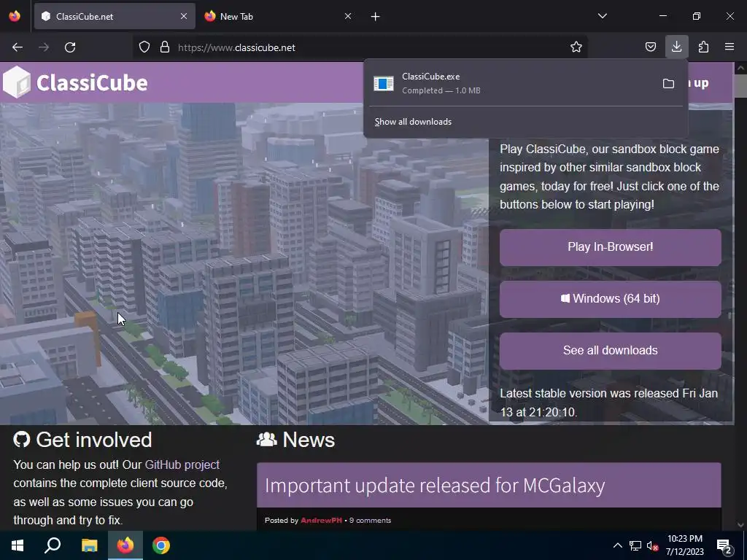Open the extensions puzzle icon
The height and width of the screenshot is (560, 747).
[x=703, y=47]
